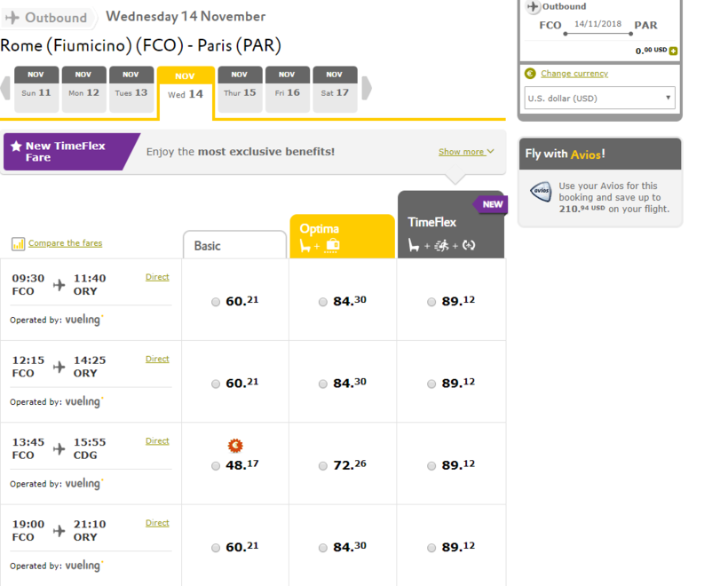
Task: Select Basic 60.21 fare for 09:30 flight
Action: pyautogui.click(x=216, y=302)
